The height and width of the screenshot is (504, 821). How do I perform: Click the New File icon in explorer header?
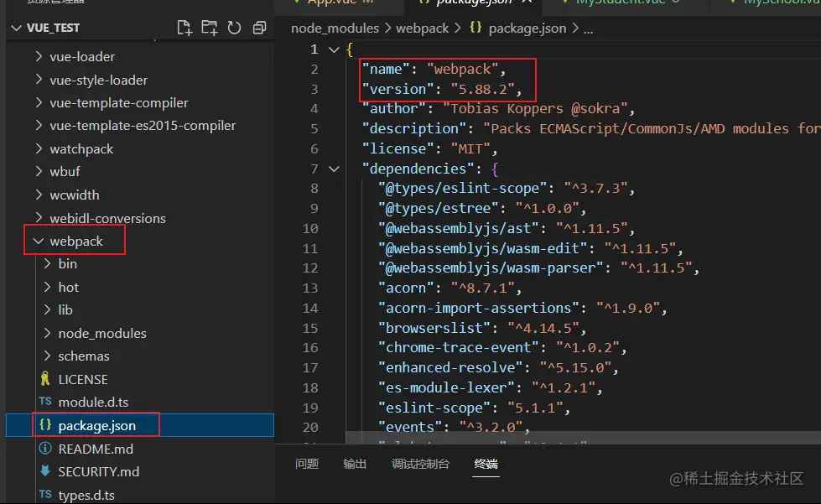184,28
